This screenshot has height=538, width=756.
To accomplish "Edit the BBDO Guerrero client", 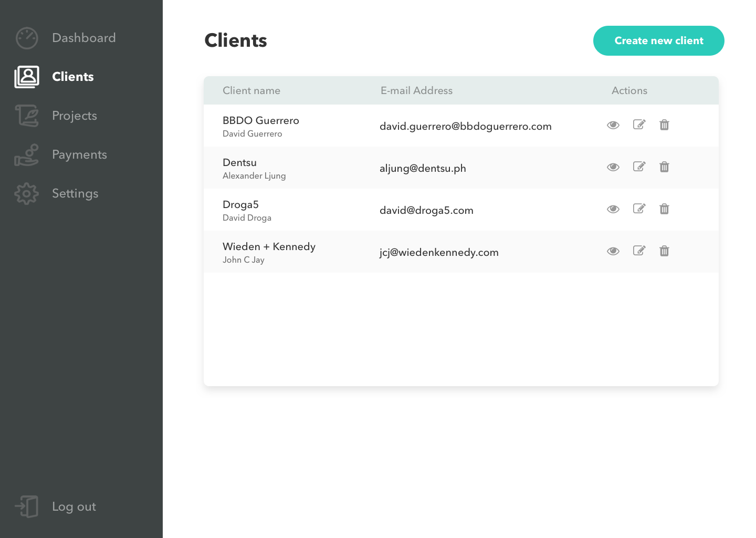I will [639, 125].
